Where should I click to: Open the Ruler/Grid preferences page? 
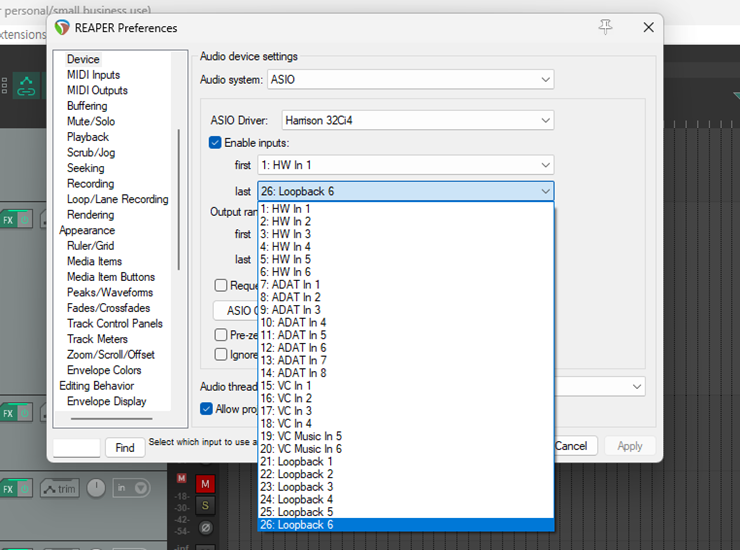[91, 246]
